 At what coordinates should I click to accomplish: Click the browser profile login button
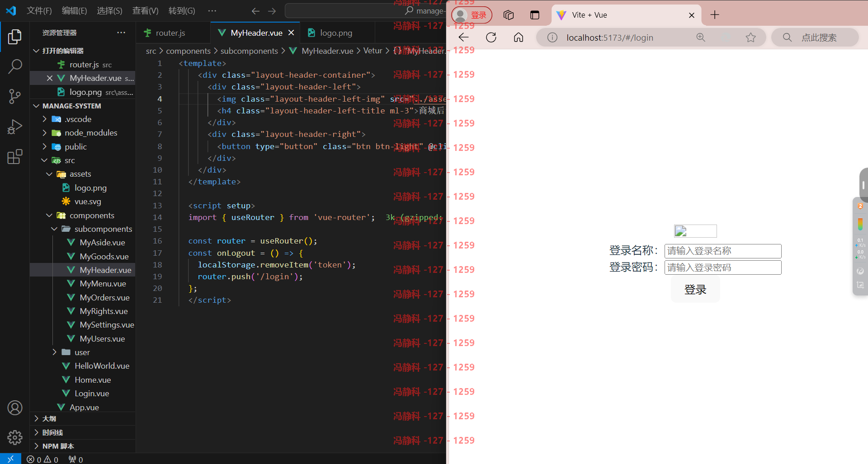[x=472, y=15]
